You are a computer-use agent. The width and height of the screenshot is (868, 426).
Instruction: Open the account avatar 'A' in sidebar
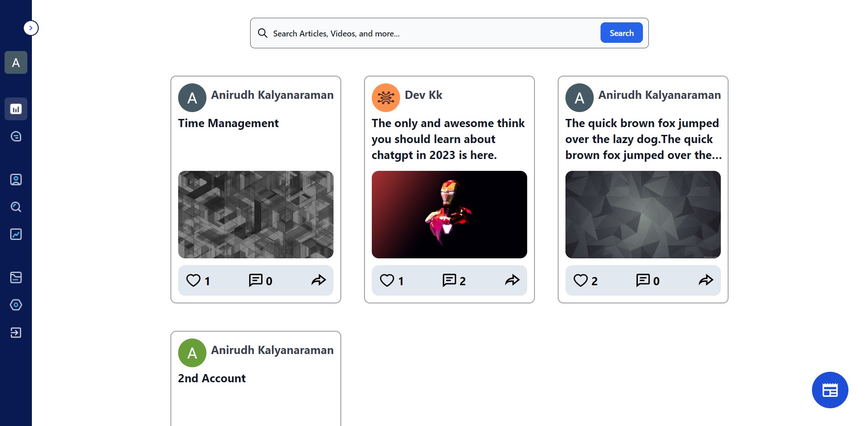pos(16,62)
